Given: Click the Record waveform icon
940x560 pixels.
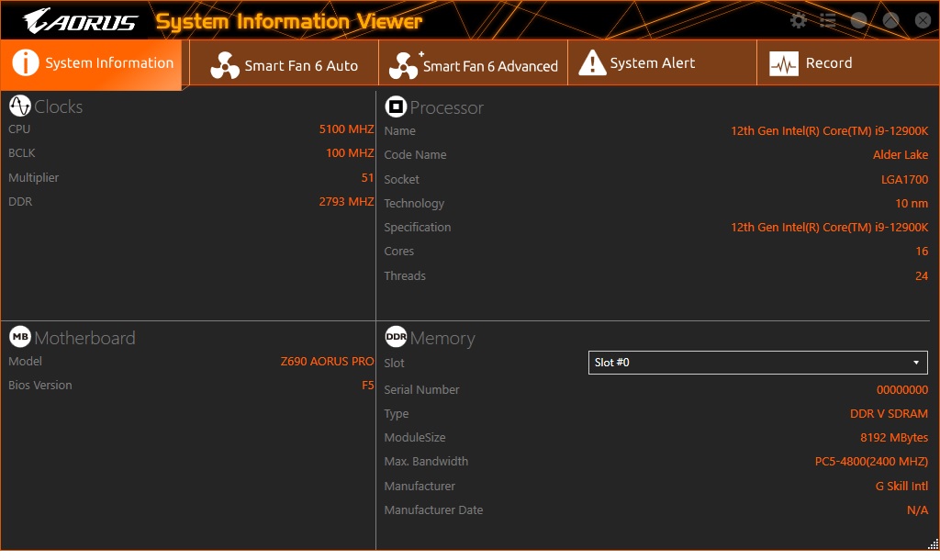Looking at the screenshot, I should (784, 63).
